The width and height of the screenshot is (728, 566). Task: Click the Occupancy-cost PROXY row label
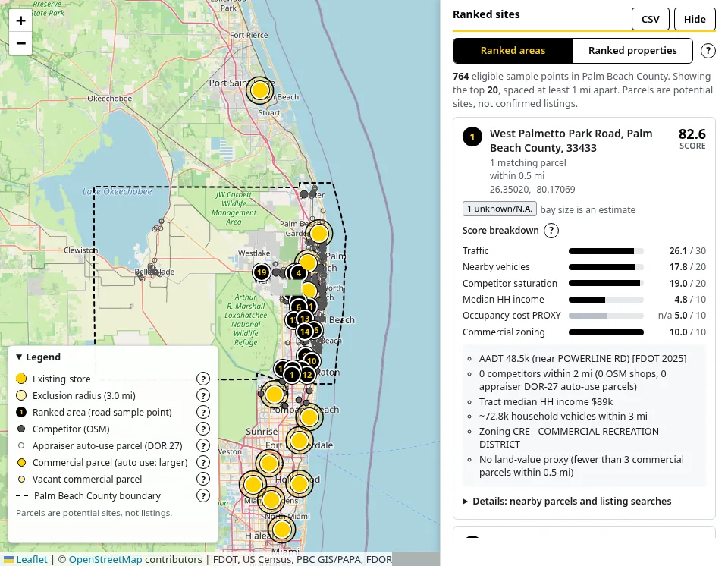click(511, 316)
